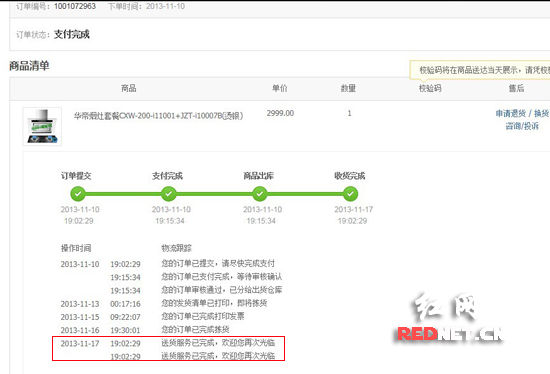Click the yellow 校验码 tooltip notice
Viewport: 550px width, 374px height.
click(480, 70)
